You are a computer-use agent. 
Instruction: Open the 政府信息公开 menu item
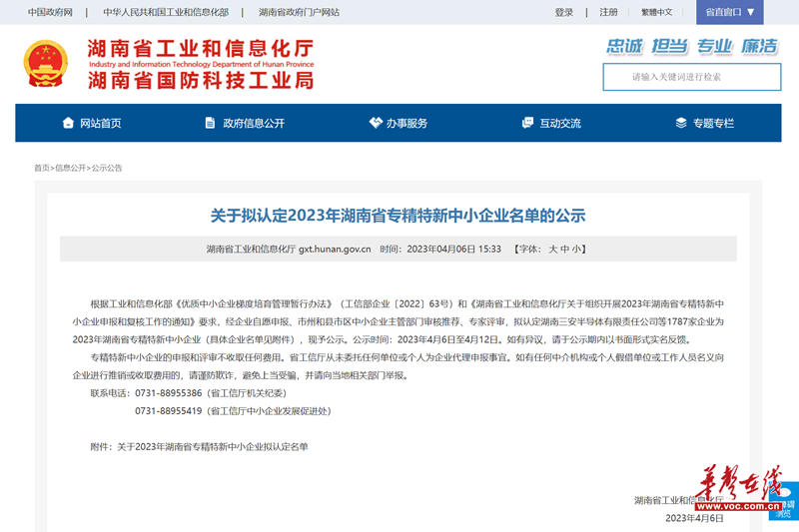point(254,123)
